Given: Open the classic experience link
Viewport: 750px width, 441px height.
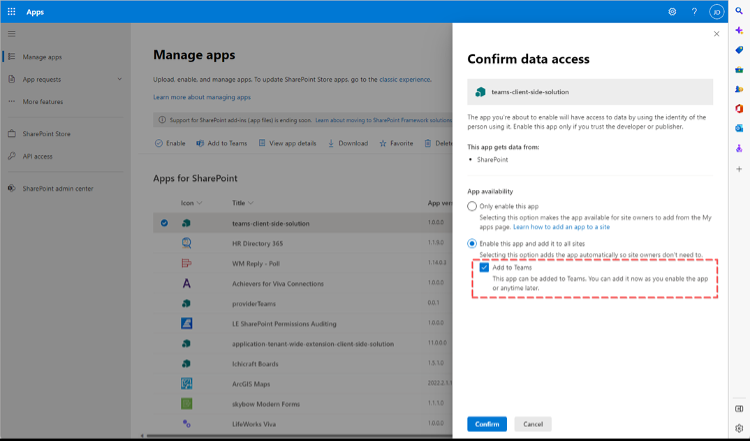Looking at the screenshot, I should pos(405,79).
